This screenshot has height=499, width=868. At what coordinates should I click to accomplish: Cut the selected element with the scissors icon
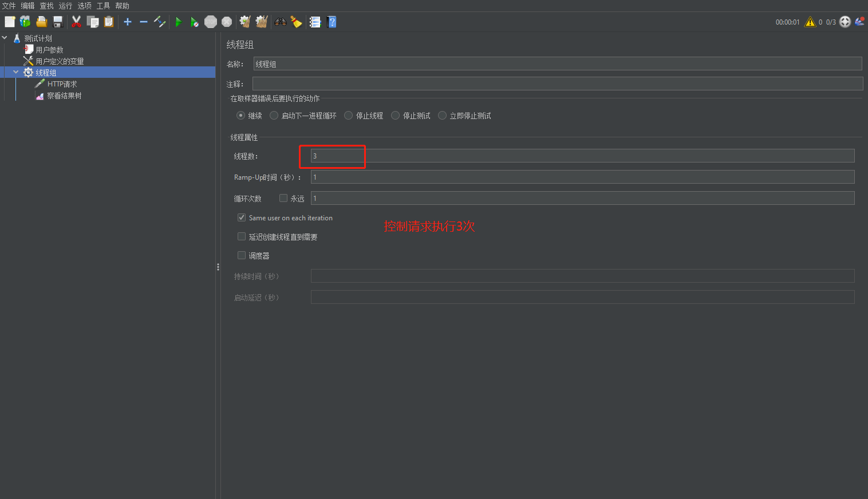tap(76, 22)
